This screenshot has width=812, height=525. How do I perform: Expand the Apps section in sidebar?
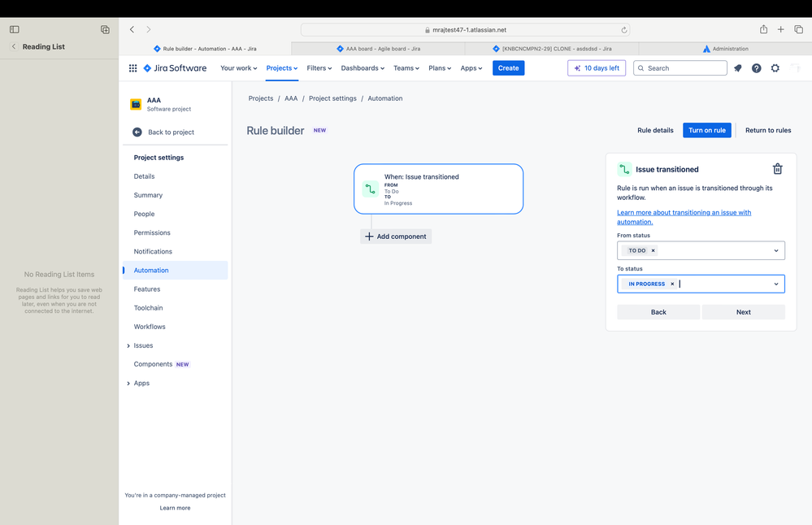(128, 384)
